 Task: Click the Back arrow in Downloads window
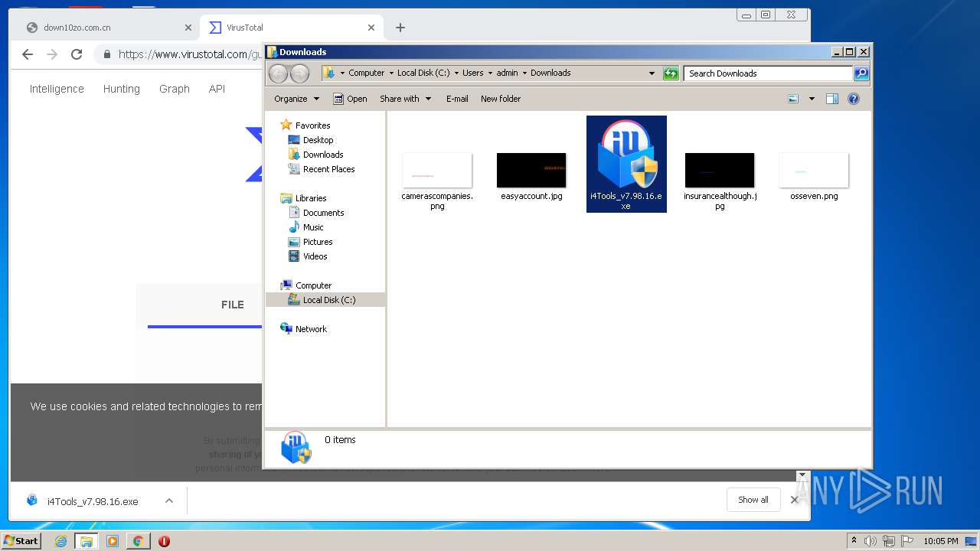coord(278,73)
